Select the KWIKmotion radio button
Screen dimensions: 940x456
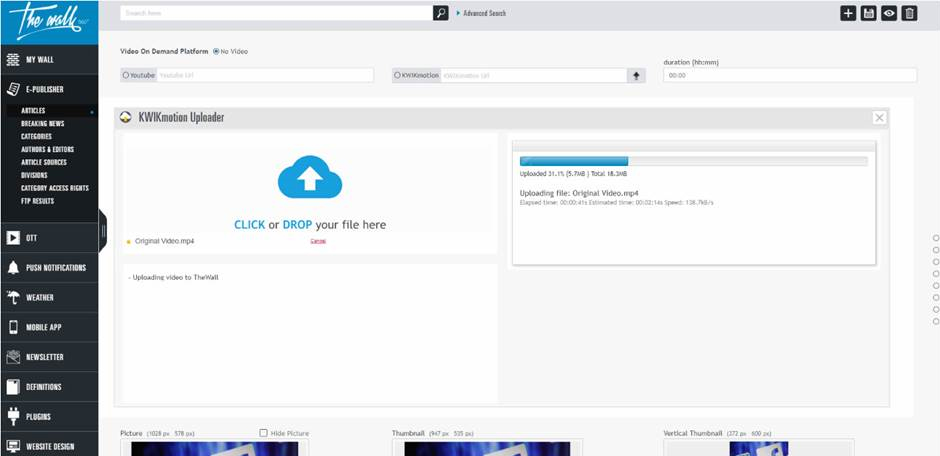(397, 76)
